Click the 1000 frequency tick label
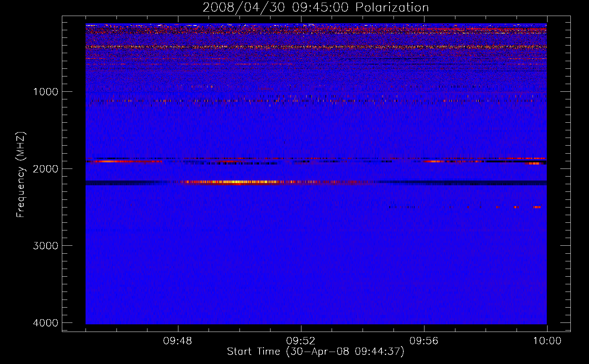Viewport: 589px width, 364px height. (46, 91)
